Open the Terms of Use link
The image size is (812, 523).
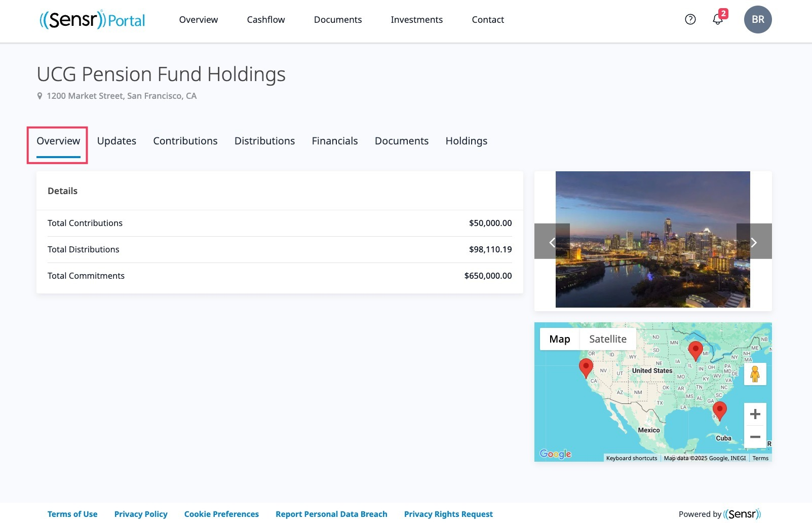tap(72, 514)
